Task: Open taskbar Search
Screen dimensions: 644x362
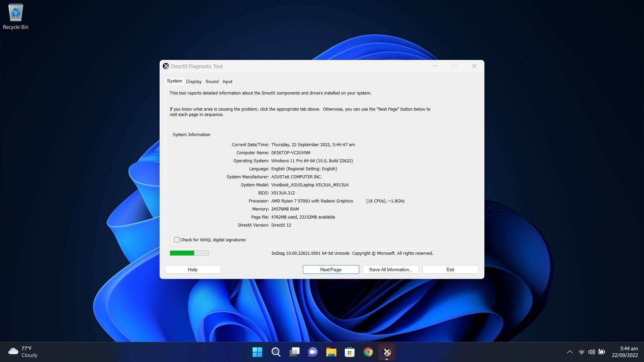Action: tap(276, 352)
